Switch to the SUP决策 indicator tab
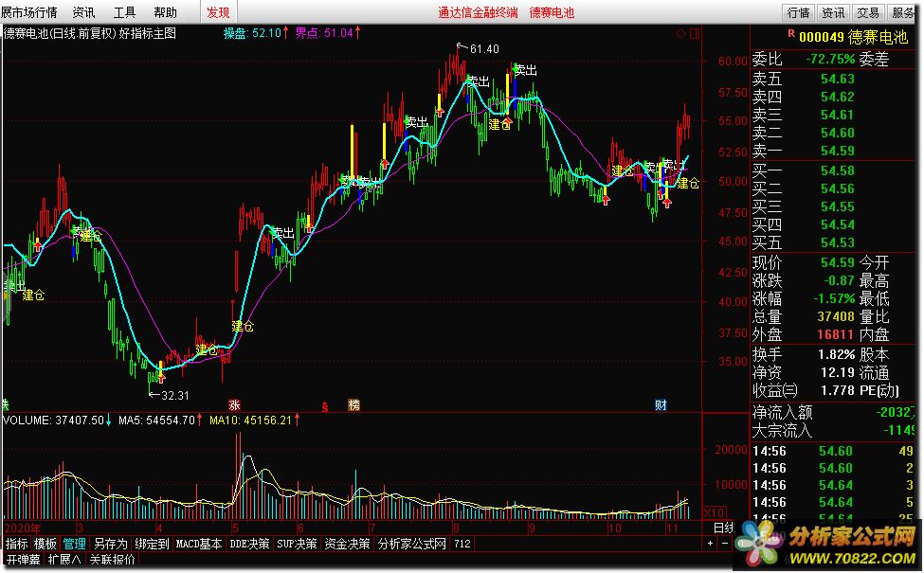This screenshot has height=573, width=924. 297,544
